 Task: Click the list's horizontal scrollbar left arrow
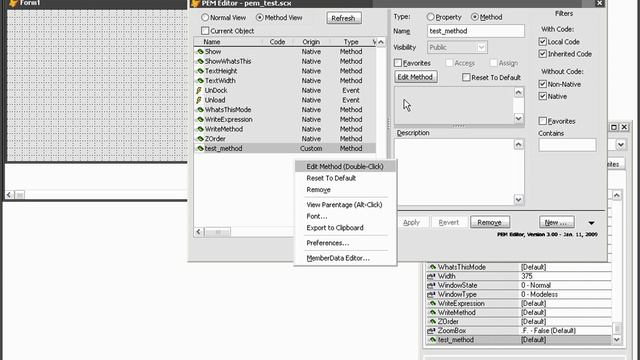click(199, 232)
